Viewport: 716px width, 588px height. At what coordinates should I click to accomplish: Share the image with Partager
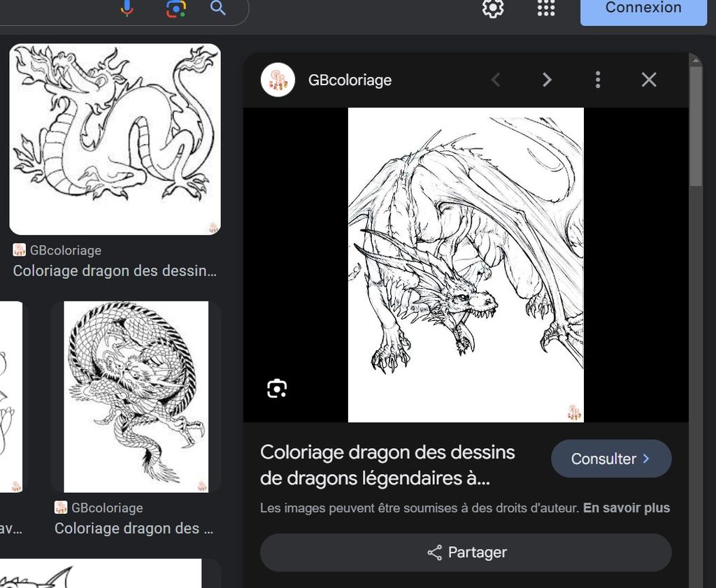coord(466,552)
